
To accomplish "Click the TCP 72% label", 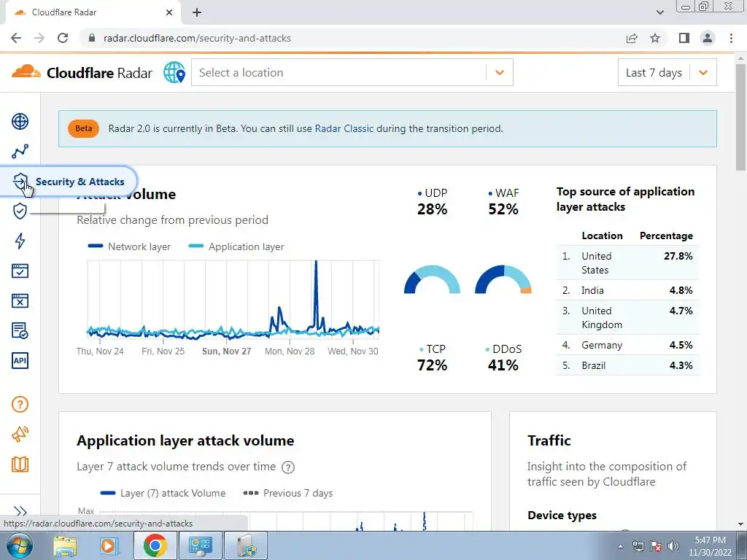I will point(432,357).
